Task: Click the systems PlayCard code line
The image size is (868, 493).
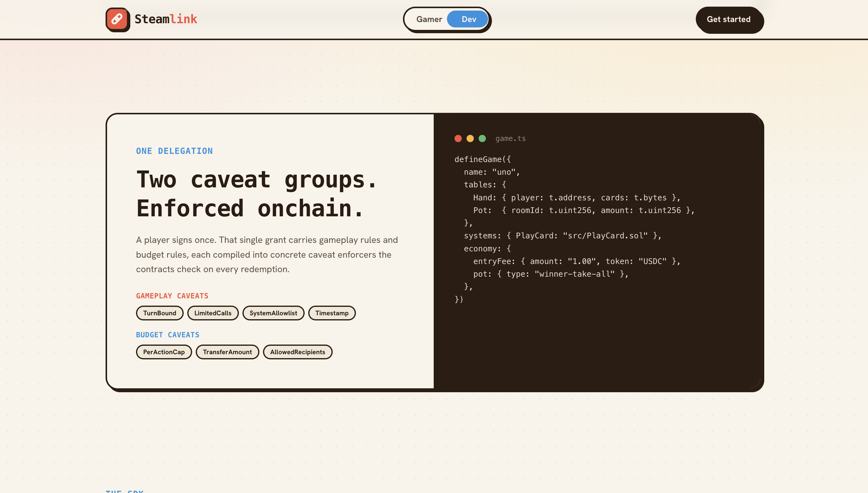Action: [563, 236]
